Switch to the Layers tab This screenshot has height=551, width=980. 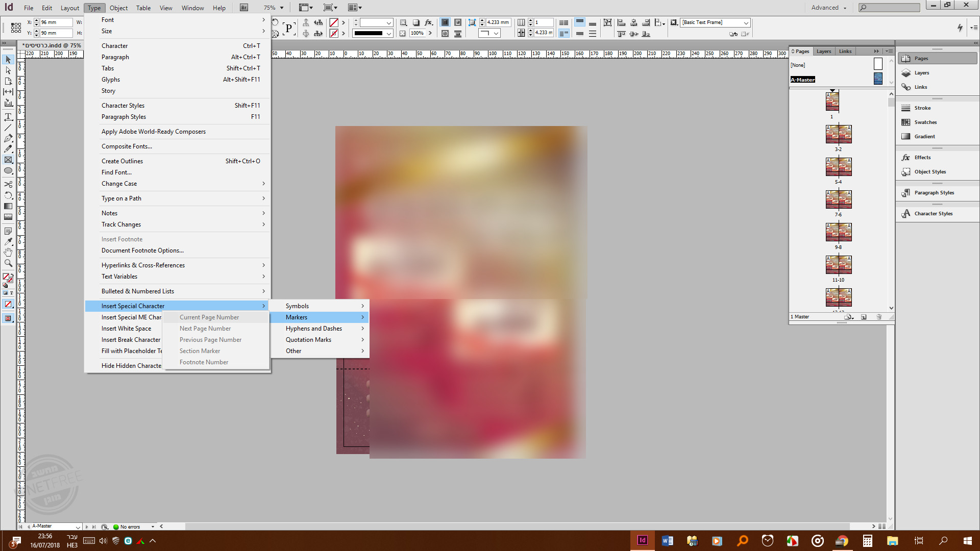click(x=823, y=52)
